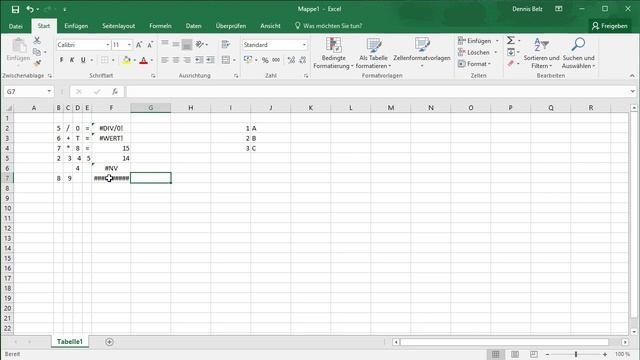The width and height of the screenshot is (640, 360).
Task: Open text orientation options
Action: coord(201,44)
